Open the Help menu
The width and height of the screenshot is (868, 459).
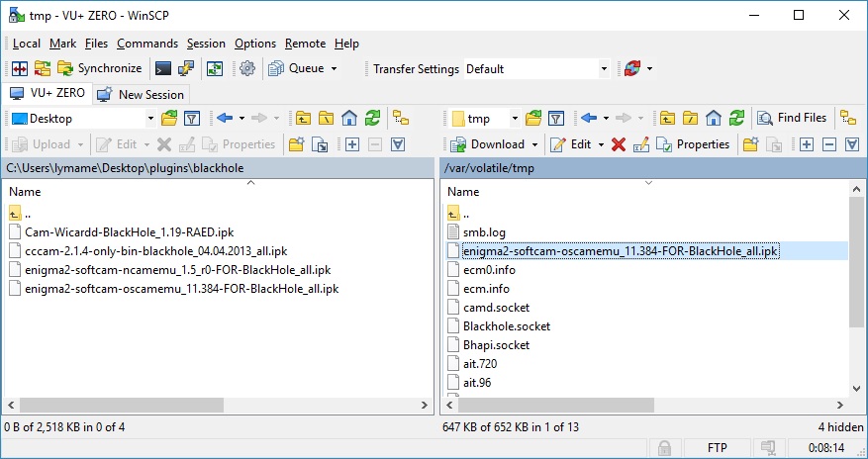[x=346, y=44]
